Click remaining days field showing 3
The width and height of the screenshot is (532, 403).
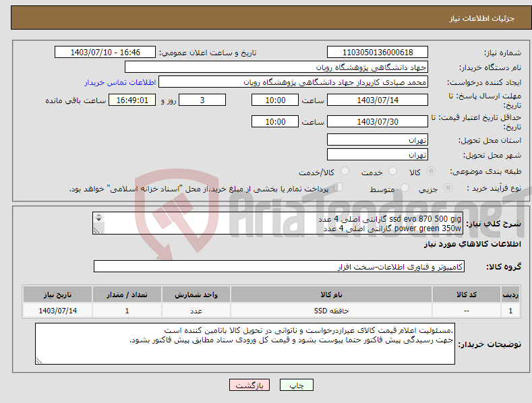click(202, 100)
